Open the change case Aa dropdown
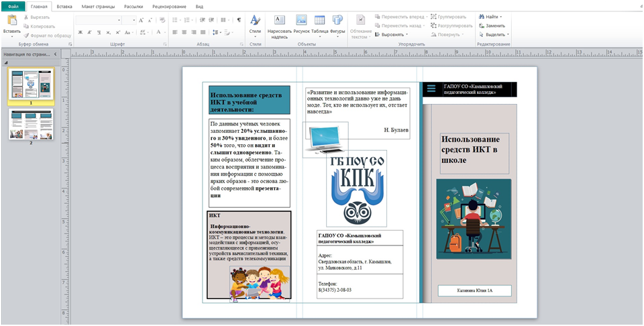644x326 pixels. click(129, 32)
